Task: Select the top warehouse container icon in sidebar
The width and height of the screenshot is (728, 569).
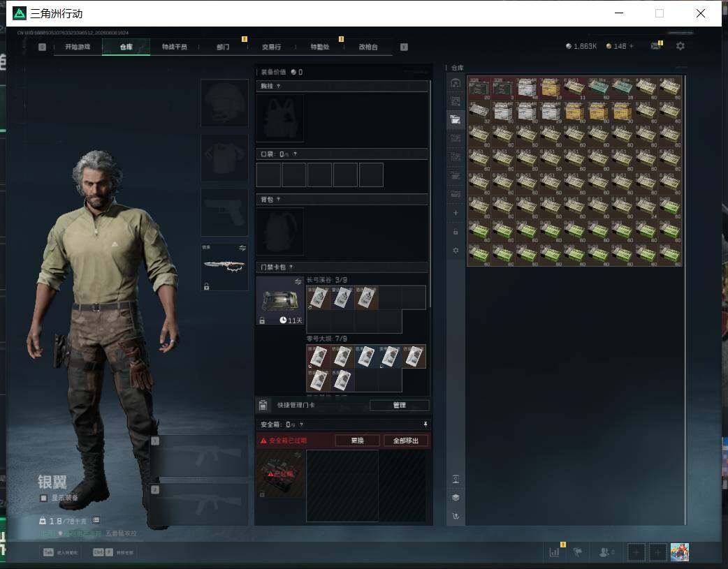Action: point(456,83)
